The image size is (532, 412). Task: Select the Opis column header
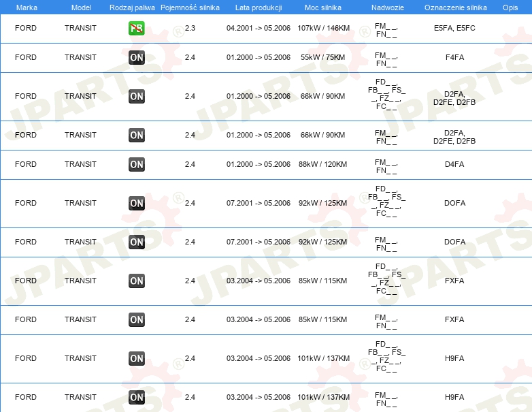click(x=510, y=7)
